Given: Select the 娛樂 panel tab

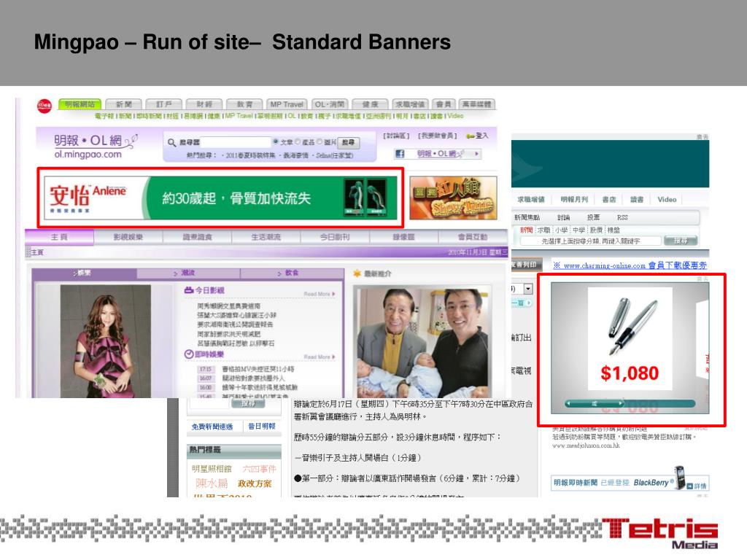Looking at the screenshot, I should click(85, 273).
